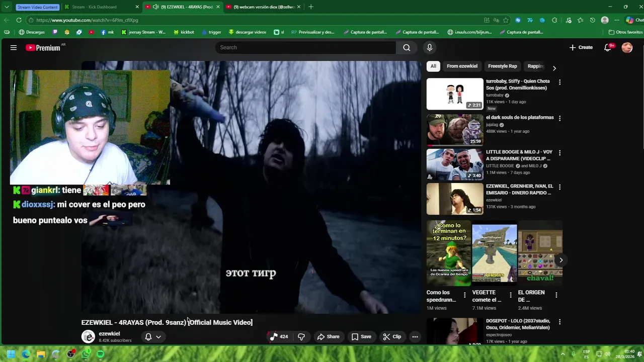Open the account avatar menu
644x362 pixels.
point(627,47)
